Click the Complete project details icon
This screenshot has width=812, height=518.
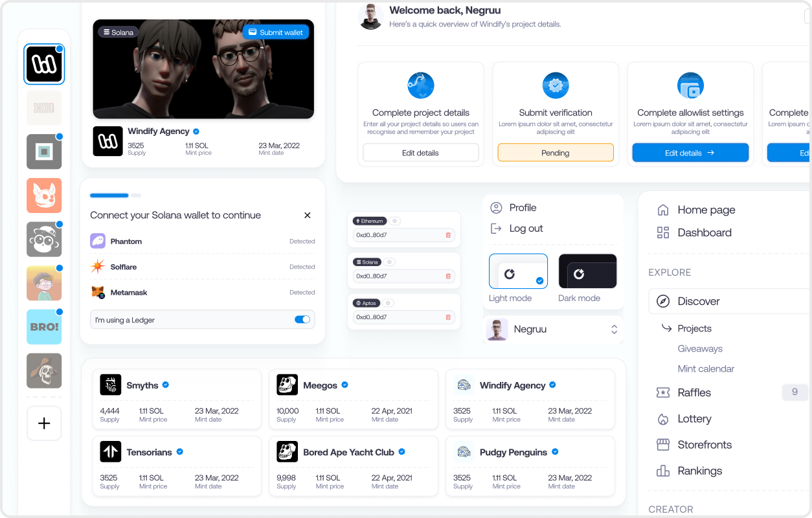pos(421,85)
